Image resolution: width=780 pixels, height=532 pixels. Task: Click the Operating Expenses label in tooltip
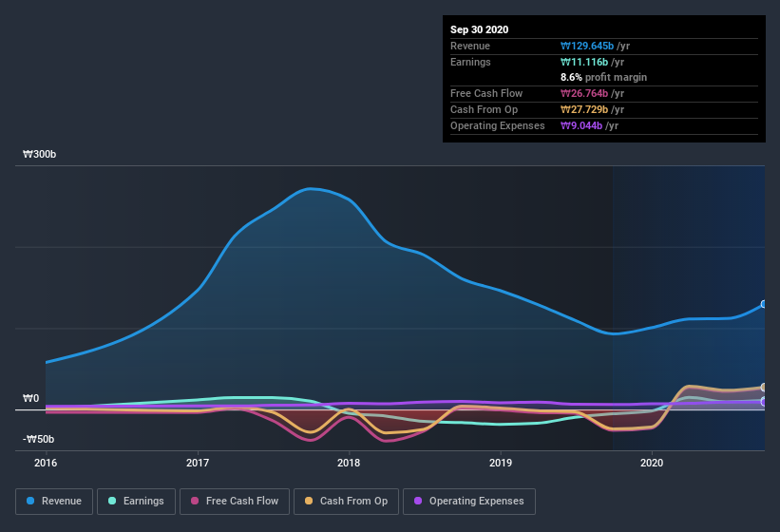pyautogui.click(x=498, y=125)
